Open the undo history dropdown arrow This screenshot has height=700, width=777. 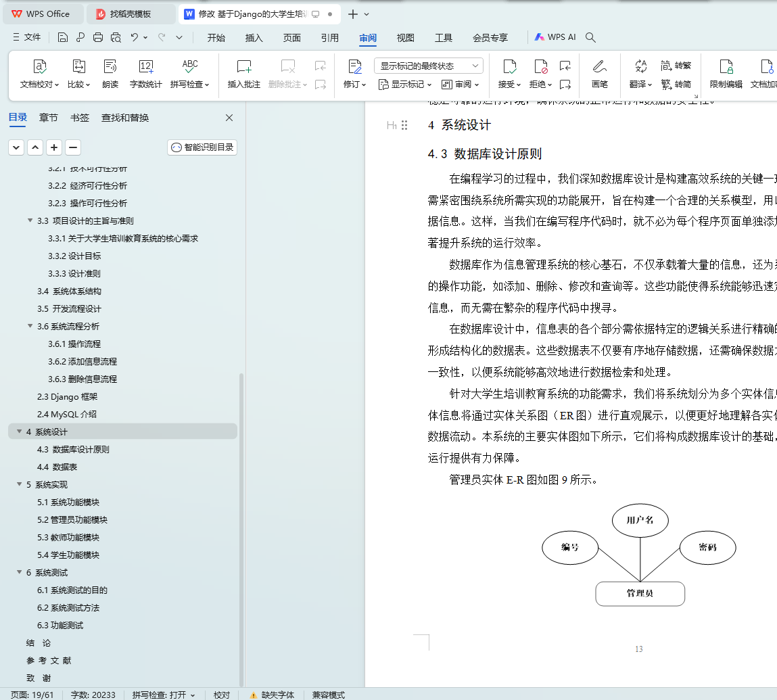coord(145,37)
